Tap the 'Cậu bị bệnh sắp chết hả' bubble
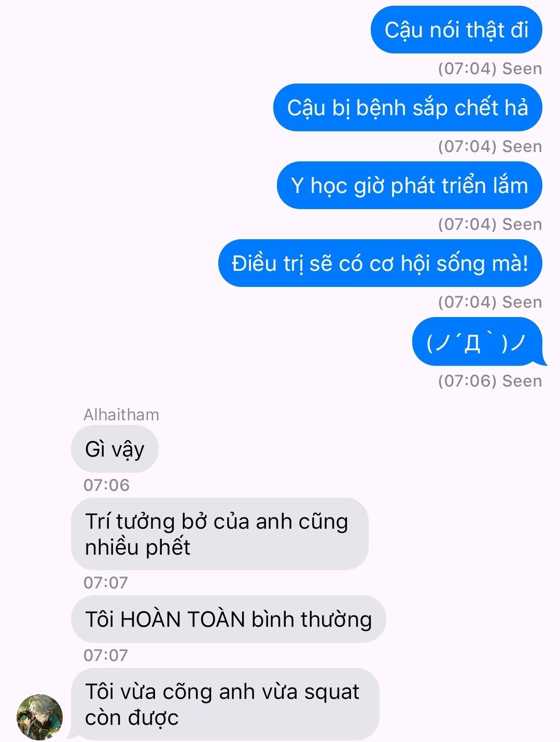This screenshot has width=560, height=742. 408,107
